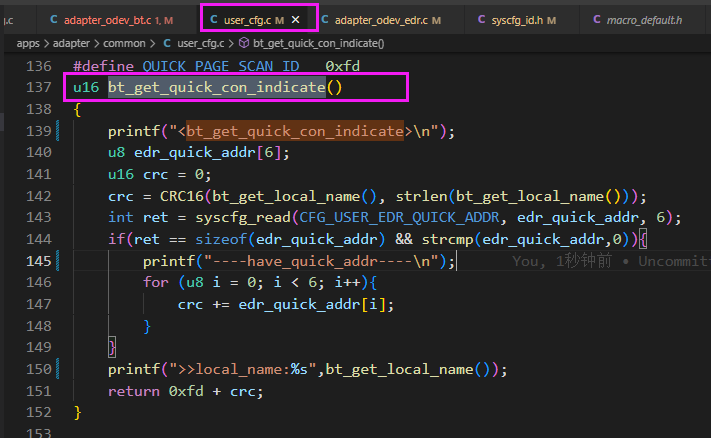
Task: Click the C file icon on syscfg_id.h tab
Action: click(x=482, y=19)
